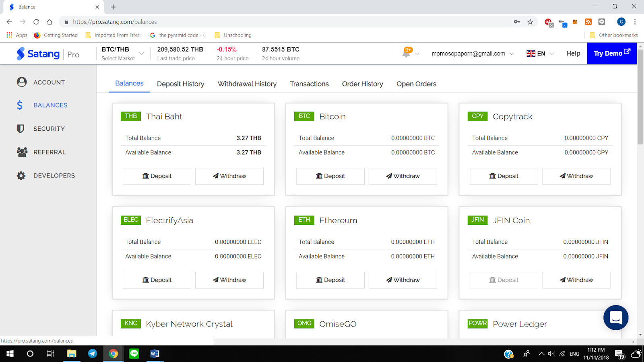This screenshot has height=362, width=644.
Task: Switch to the Transactions tab
Action: pos(309,84)
